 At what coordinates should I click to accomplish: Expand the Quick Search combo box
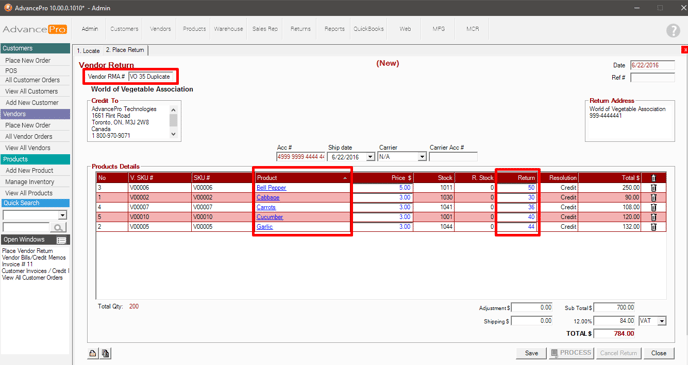[x=62, y=215]
